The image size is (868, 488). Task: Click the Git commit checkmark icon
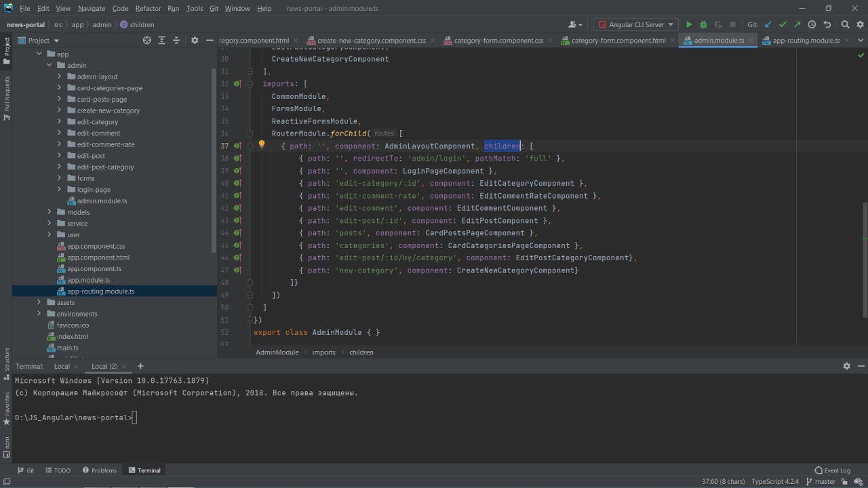pos(783,24)
